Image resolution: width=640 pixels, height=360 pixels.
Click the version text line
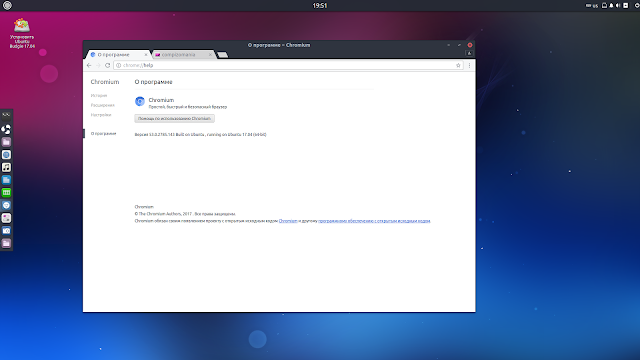point(200,134)
